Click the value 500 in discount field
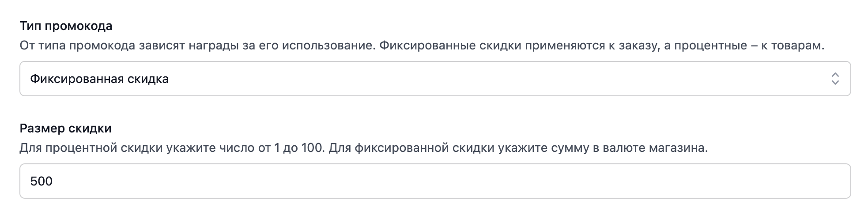 click(42, 181)
